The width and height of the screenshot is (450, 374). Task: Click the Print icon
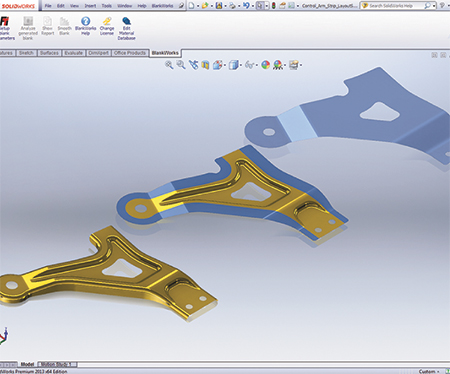[232, 6]
